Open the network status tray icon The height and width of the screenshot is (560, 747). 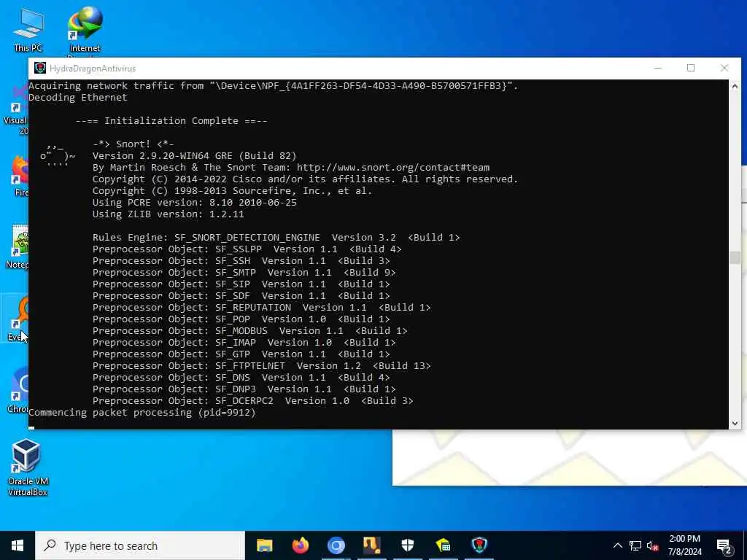[635, 545]
